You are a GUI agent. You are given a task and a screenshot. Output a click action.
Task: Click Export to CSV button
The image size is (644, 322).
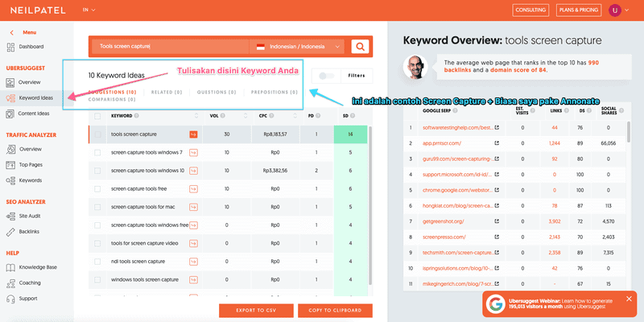point(256,311)
